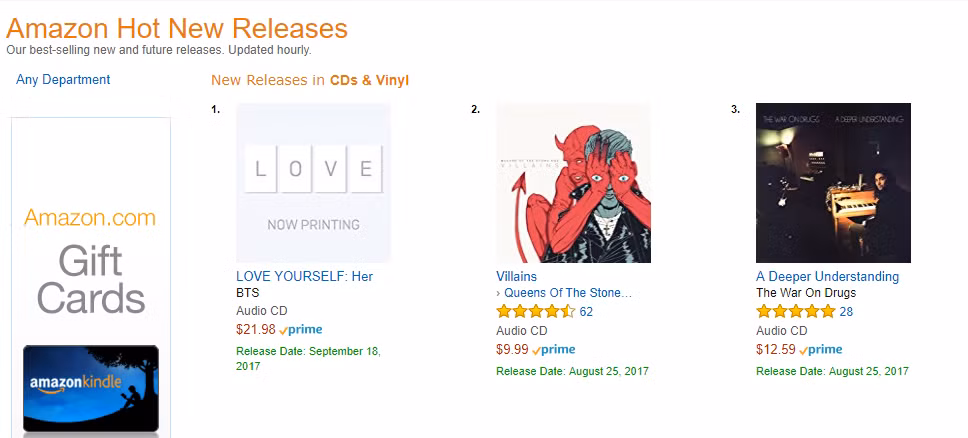Open the CDs & Vinyl category

point(369,80)
